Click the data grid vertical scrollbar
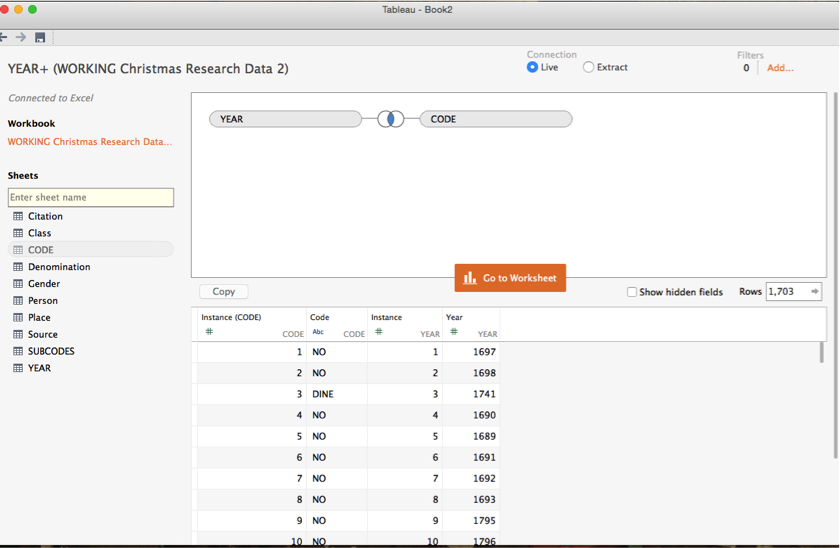840x548 pixels. tap(821, 353)
